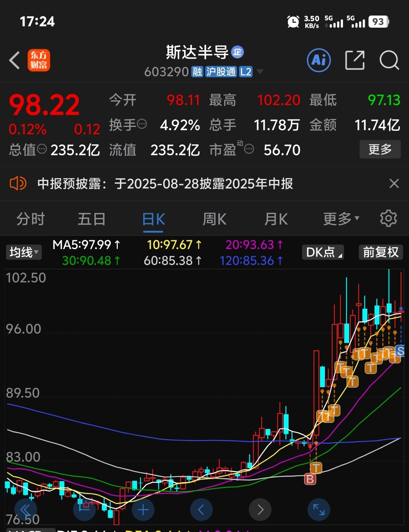Viewport: 409px width, 532px height.
Task: Tap the 30:90.48 moving average value
Action: pos(91,261)
